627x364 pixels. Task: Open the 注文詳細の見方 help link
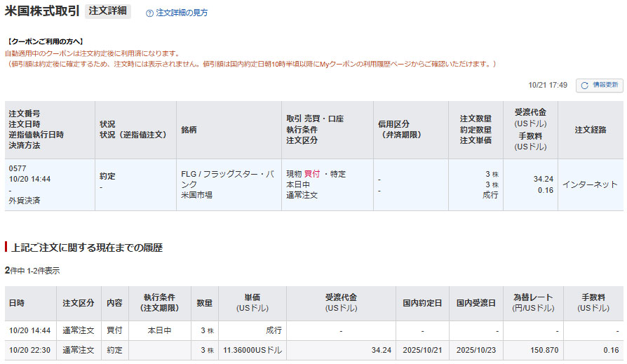coord(182,13)
